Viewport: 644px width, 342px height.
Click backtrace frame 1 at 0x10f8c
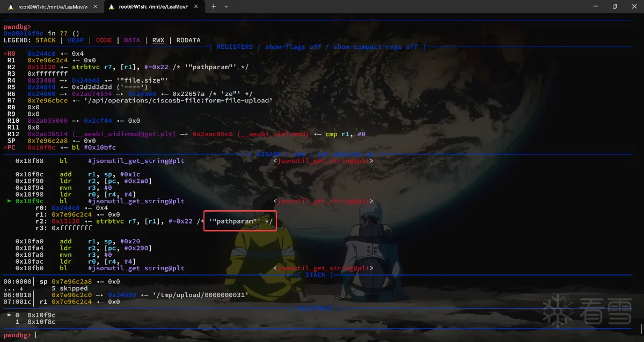tap(35, 322)
